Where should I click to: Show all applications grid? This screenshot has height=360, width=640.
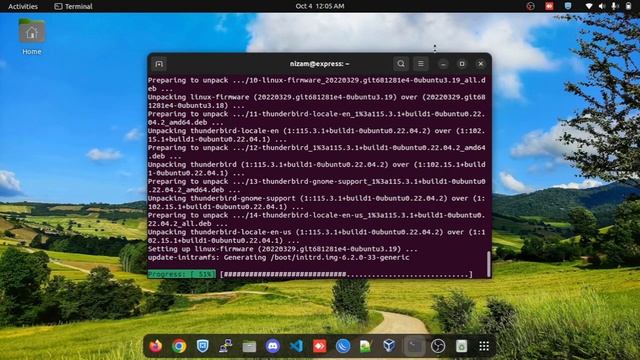(484, 346)
